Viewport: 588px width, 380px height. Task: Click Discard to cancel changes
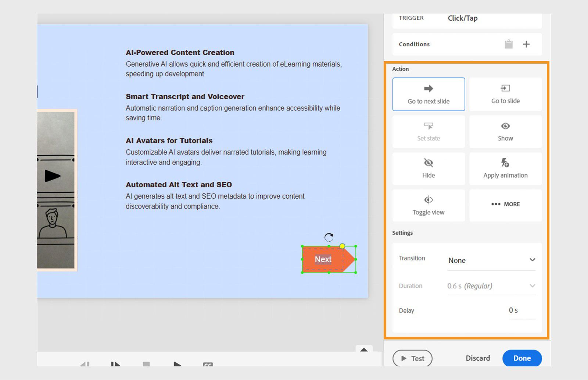pyautogui.click(x=478, y=358)
